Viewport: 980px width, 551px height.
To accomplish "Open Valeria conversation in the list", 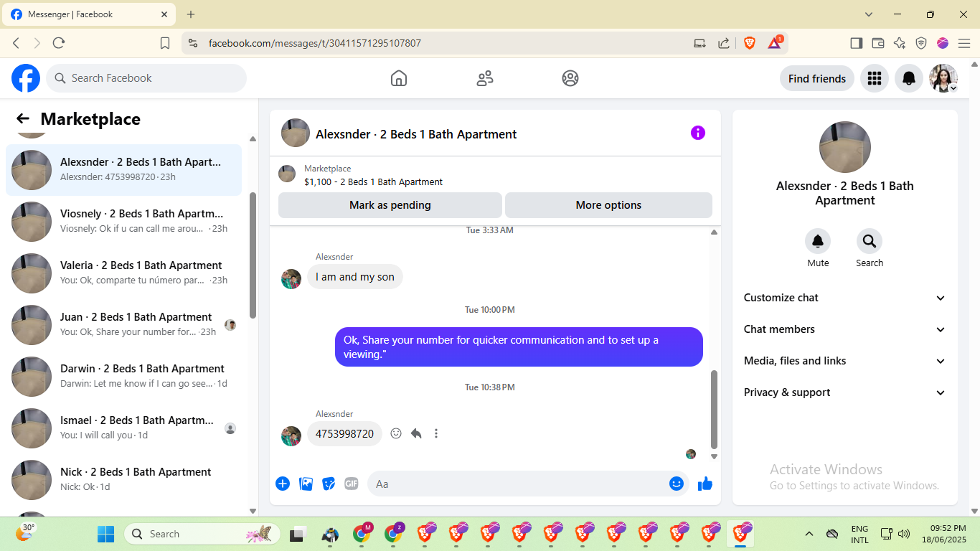I will coord(124,273).
